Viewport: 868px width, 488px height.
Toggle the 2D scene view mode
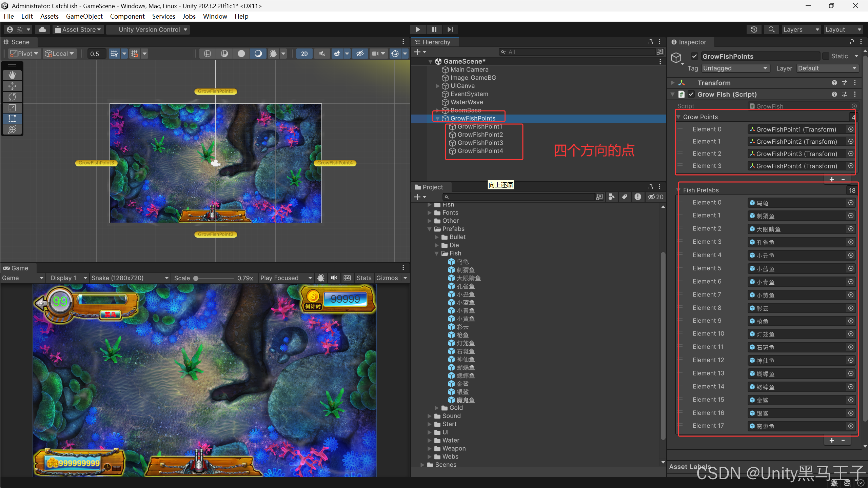coord(304,54)
